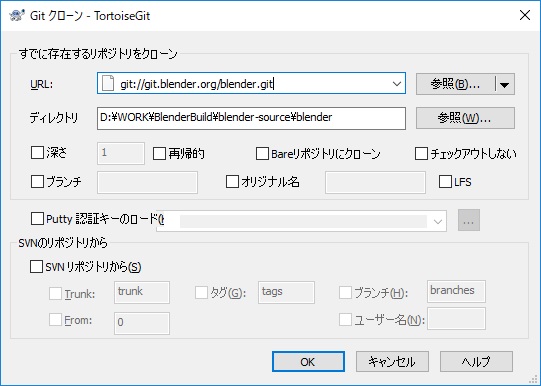Expand the URL history dropdown
The width and height of the screenshot is (541, 386).
(x=397, y=84)
